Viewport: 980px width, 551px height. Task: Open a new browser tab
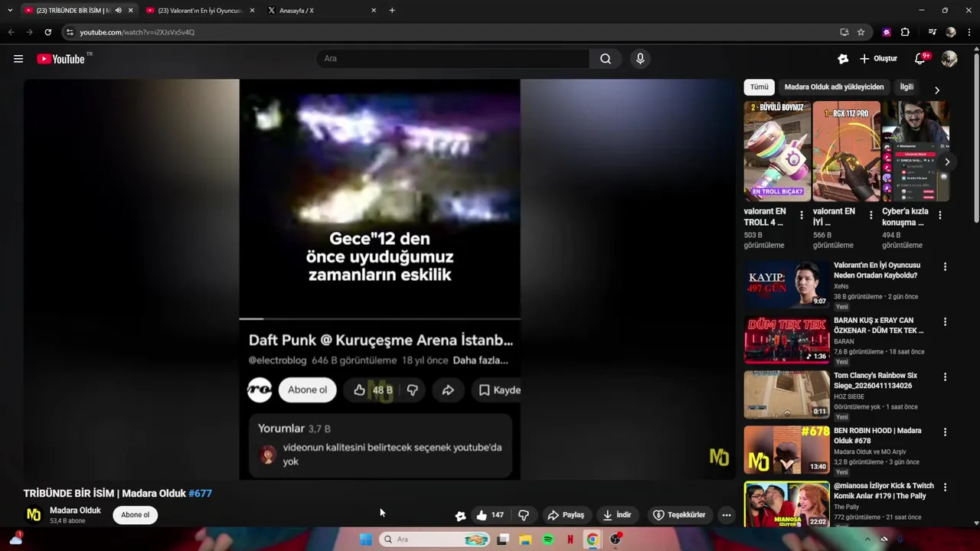pyautogui.click(x=392, y=11)
